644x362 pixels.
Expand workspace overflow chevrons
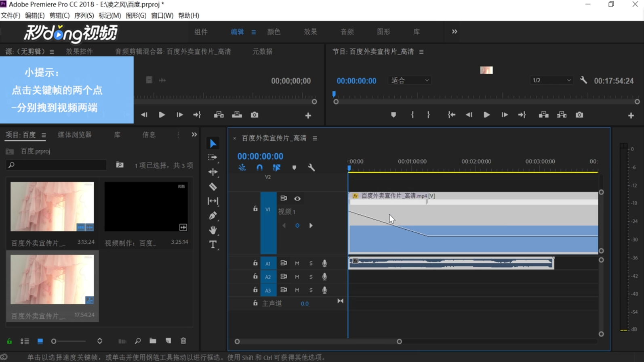tap(455, 31)
